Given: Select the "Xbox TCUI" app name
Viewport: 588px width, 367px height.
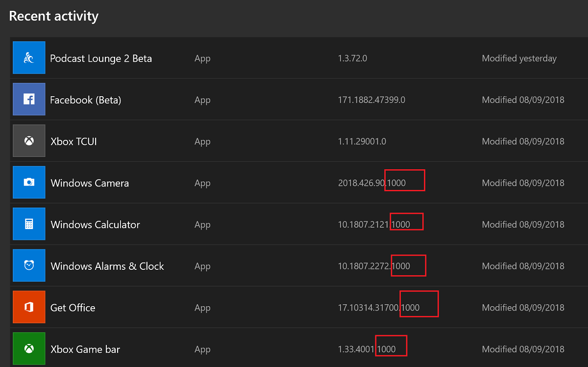Looking at the screenshot, I should [x=73, y=141].
